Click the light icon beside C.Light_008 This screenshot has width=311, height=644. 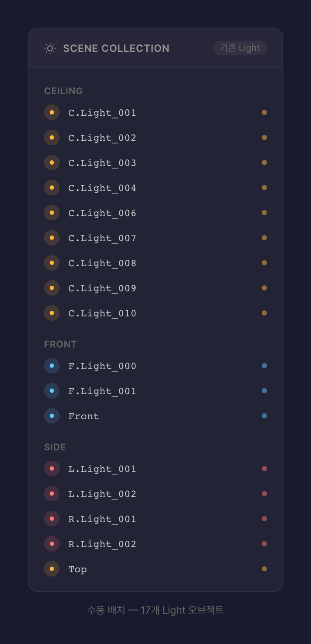52,263
